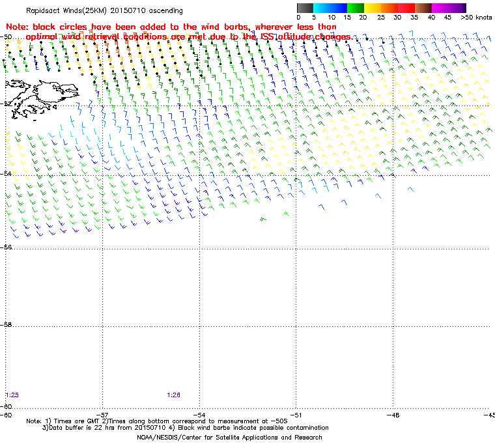Click the '-51' longitude axis label
The width and height of the screenshot is (495, 448).
click(296, 415)
